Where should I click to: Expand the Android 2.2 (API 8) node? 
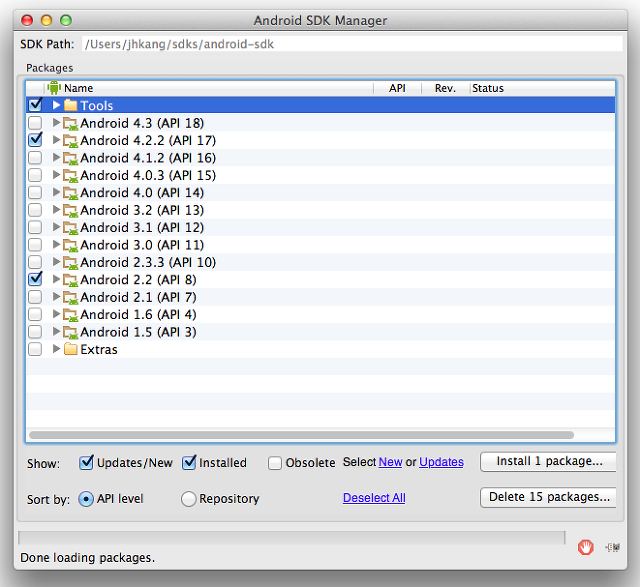point(56,279)
